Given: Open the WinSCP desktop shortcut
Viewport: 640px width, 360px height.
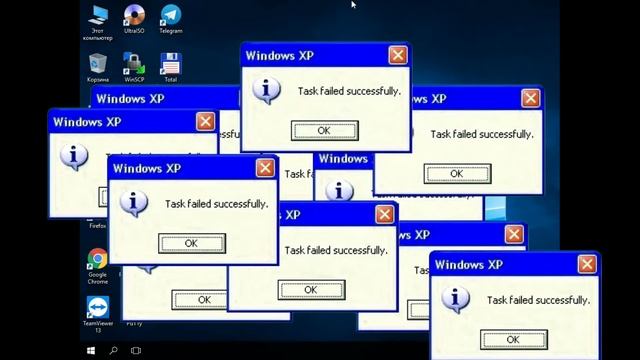Looking at the screenshot, I should click(x=134, y=67).
